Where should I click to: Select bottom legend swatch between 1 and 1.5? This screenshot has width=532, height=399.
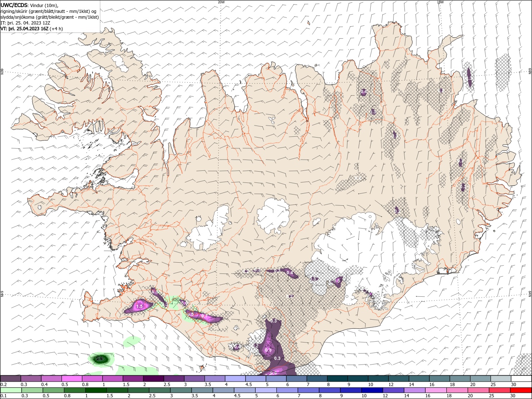96,390
